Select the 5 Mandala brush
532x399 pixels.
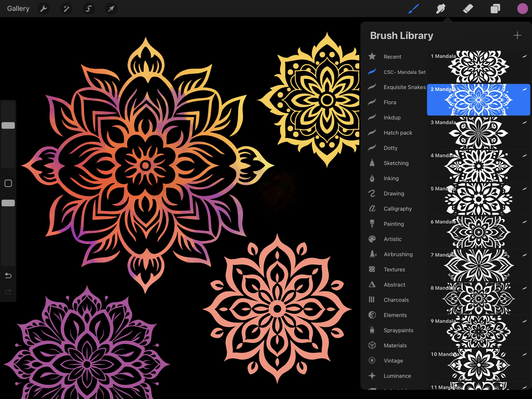(x=479, y=199)
